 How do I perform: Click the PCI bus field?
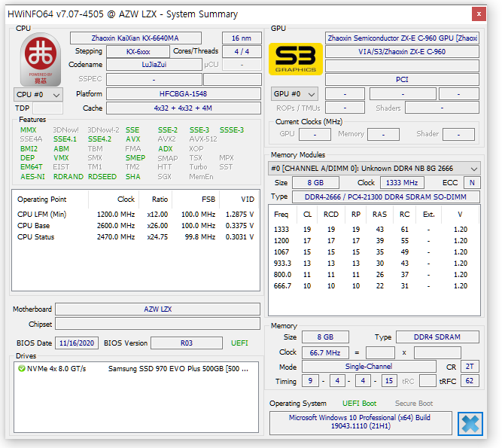[402, 79]
